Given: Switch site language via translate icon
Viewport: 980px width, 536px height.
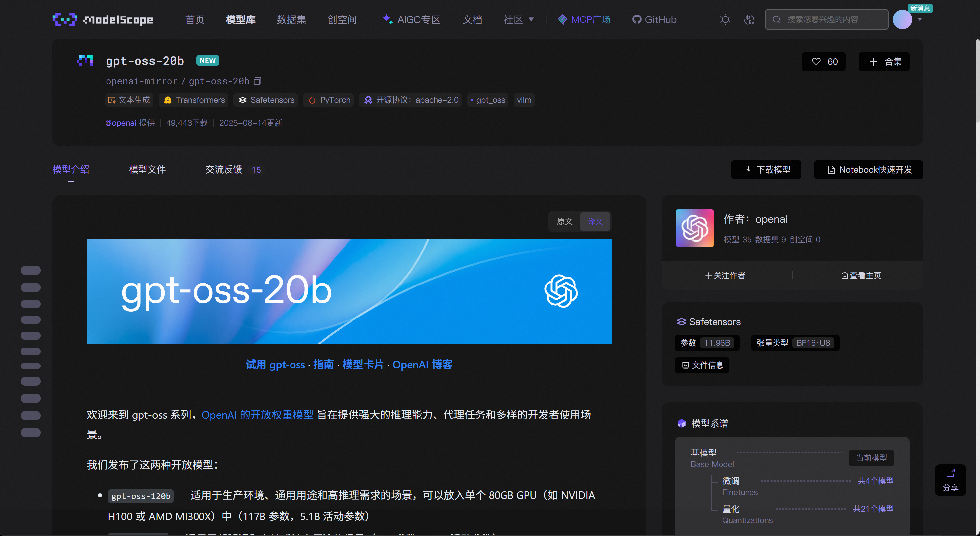Looking at the screenshot, I should coord(749,19).
